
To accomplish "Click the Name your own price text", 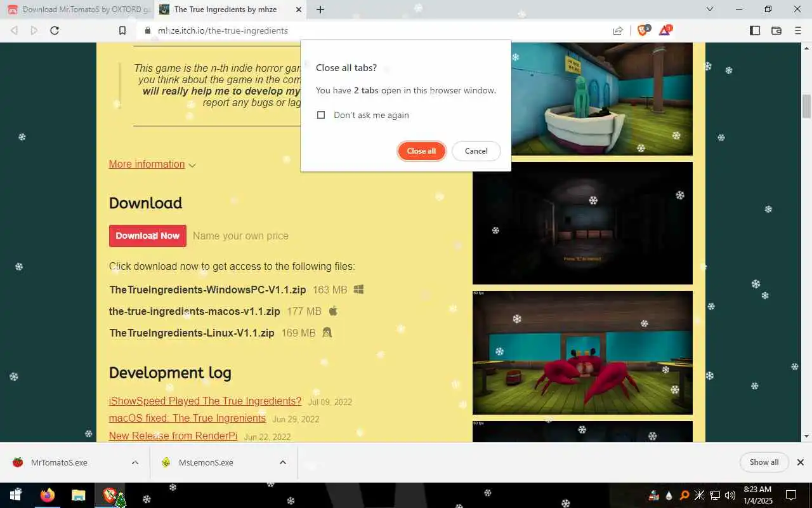I will tap(240, 236).
